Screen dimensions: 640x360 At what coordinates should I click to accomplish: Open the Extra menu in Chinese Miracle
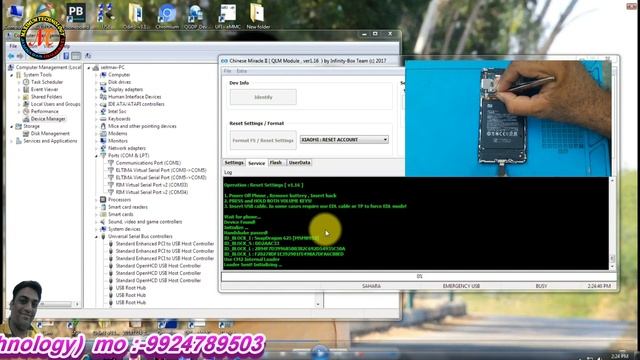tap(242, 71)
